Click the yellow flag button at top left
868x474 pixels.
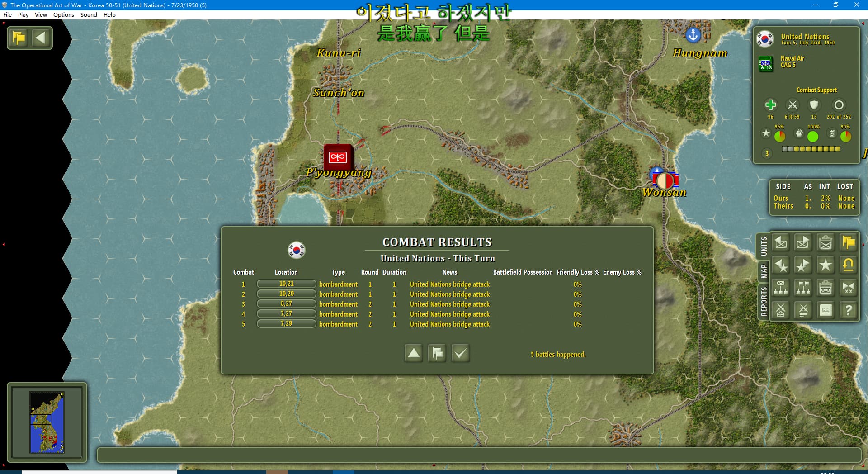[19, 38]
